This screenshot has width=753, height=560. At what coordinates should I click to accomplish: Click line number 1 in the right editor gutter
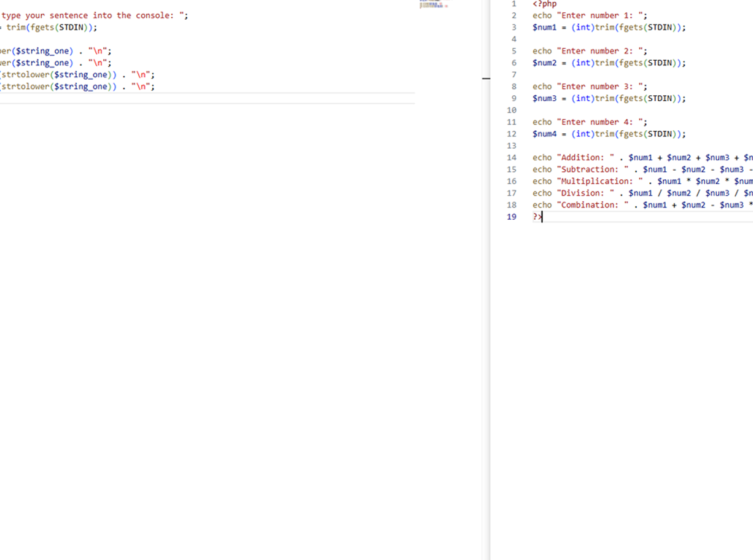pyautogui.click(x=513, y=4)
